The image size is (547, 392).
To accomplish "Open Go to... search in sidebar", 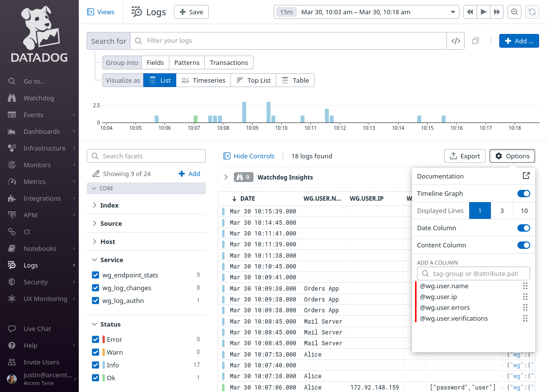I will 34,81.
